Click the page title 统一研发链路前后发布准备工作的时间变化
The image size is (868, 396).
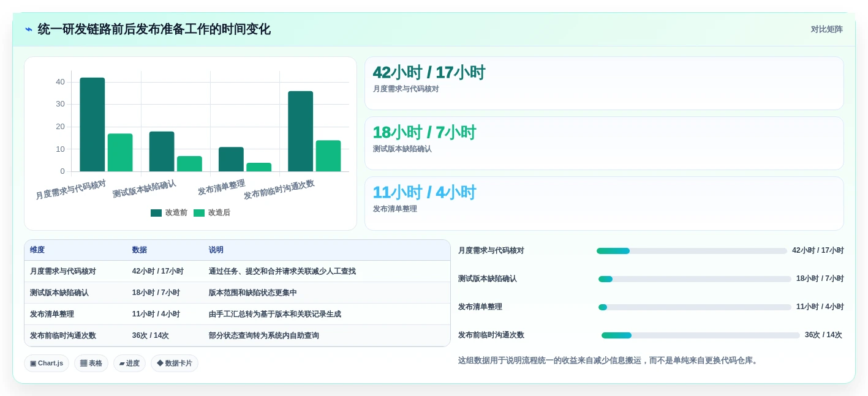[154, 29]
